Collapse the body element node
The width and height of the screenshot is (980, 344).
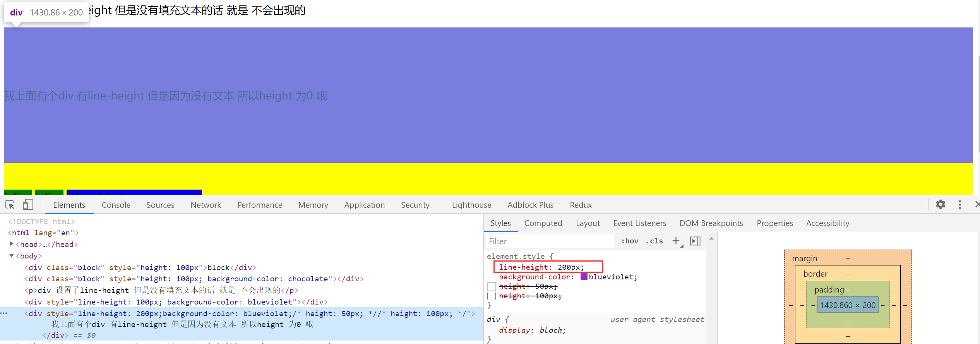(12, 256)
